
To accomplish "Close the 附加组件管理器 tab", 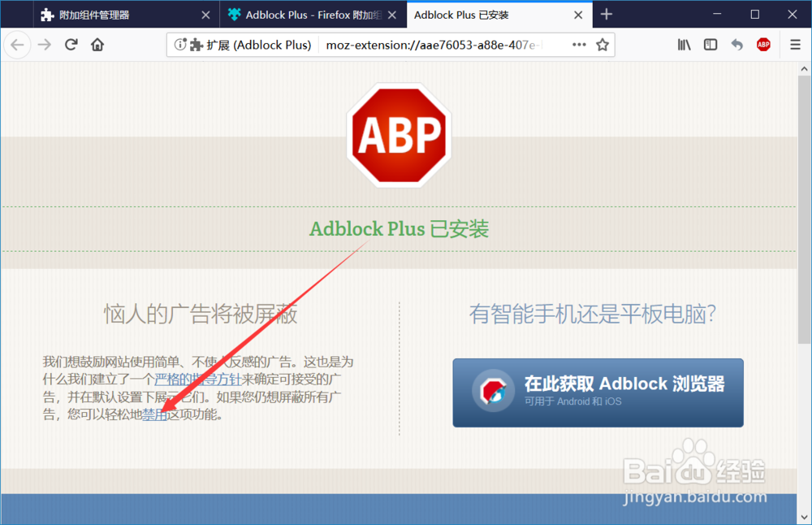I will tap(205, 15).
